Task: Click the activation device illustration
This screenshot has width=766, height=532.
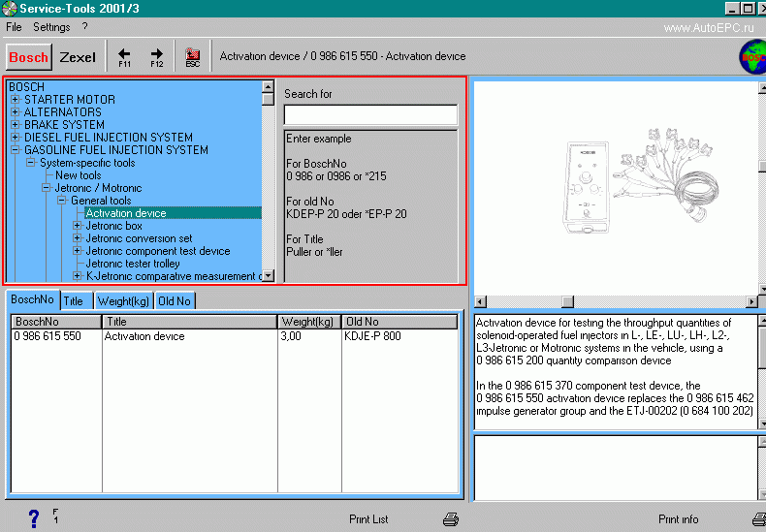Action: coord(641,181)
